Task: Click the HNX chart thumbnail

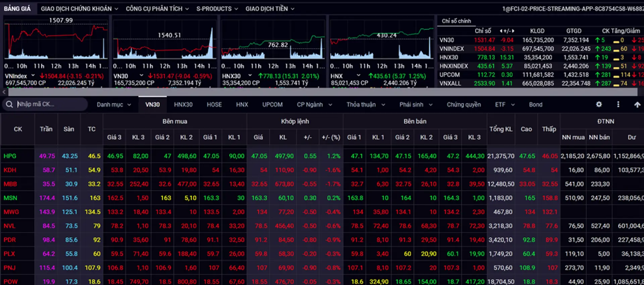Action: (382, 39)
